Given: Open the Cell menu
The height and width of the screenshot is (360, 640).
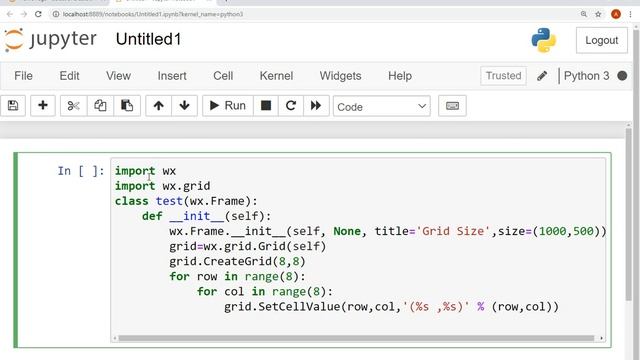Looking at the screenshot, I should point(223,76).
